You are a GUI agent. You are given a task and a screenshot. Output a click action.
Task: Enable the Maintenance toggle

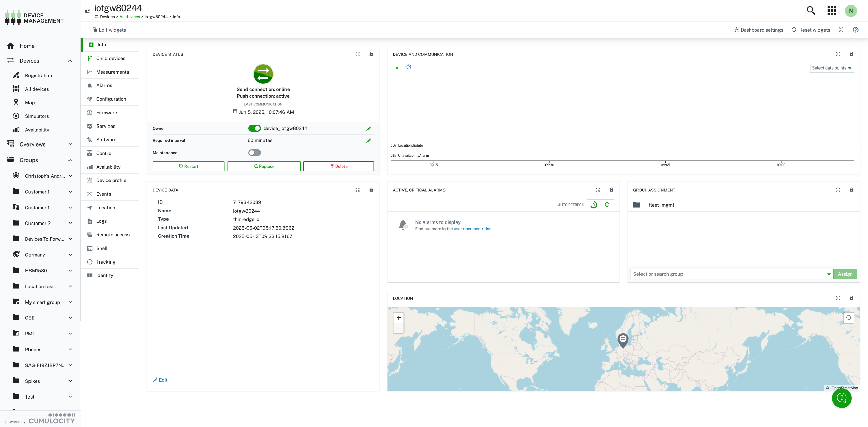(x=254, y=153)
